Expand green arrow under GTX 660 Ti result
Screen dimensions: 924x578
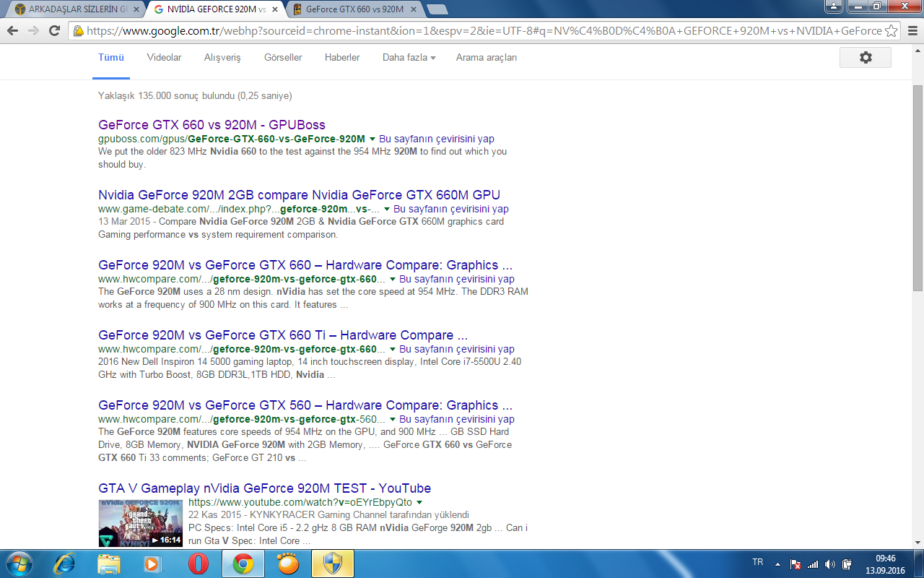(x=393, y=350)
